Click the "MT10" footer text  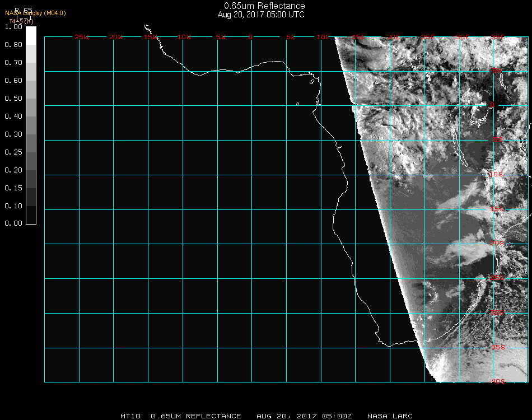click(130, 416)
